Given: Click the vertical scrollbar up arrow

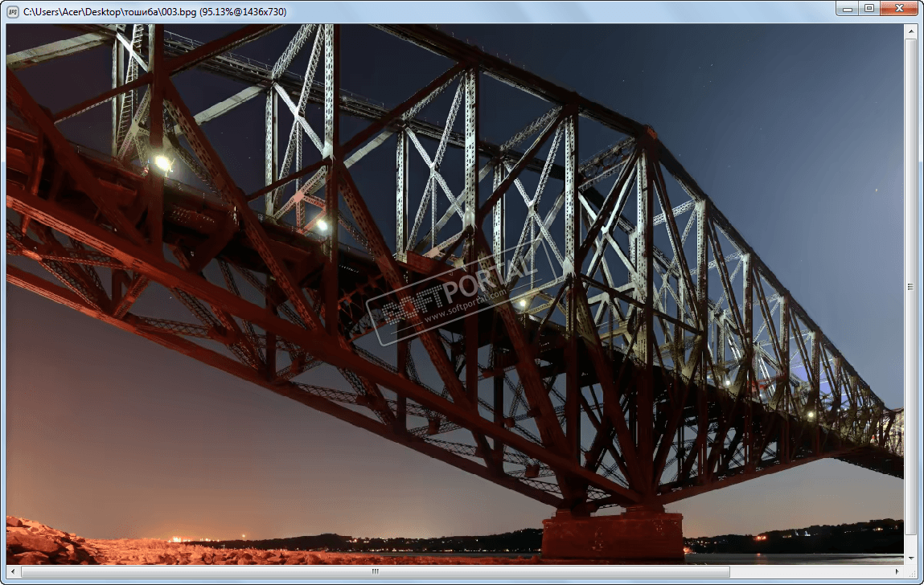Looking at the screenshot, I should pos(910,30).
